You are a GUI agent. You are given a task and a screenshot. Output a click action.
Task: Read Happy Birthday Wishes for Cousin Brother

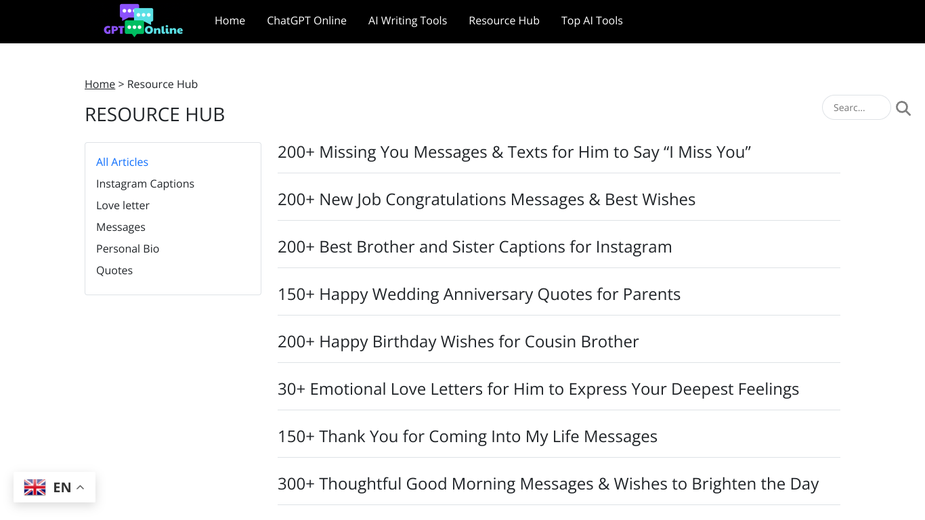pos(458,342)
